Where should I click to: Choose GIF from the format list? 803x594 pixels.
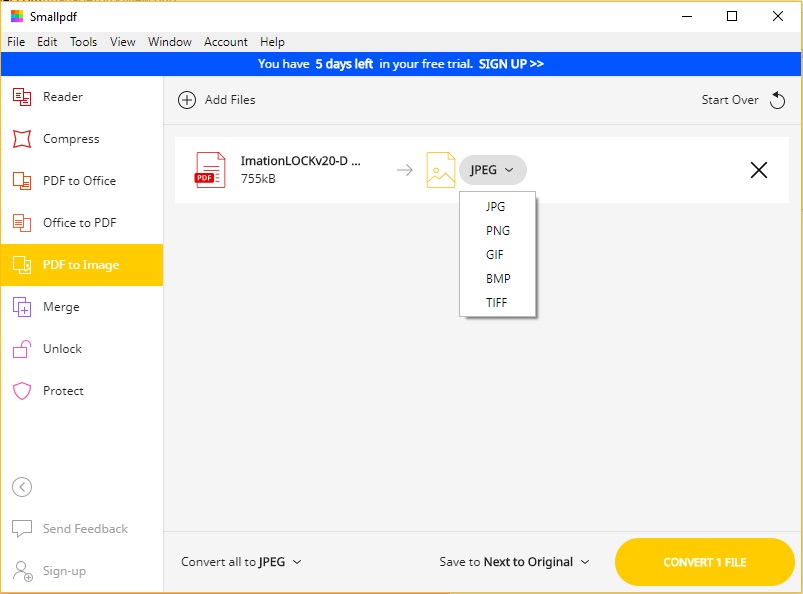pyautogui.click(x=497, y=254)
